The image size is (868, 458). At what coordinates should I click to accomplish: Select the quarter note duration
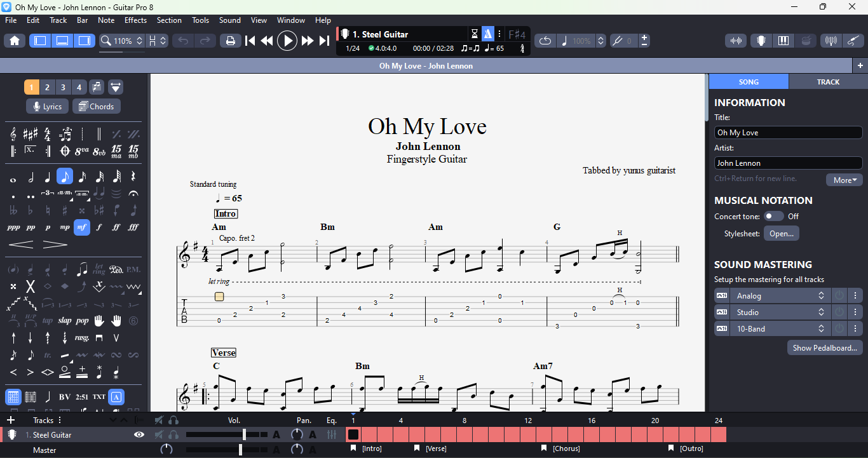tap(48, 177)
